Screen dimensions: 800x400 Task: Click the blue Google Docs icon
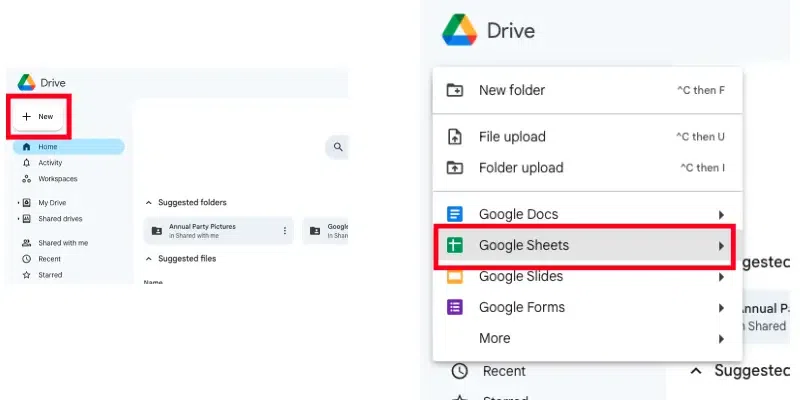[455, 214]
